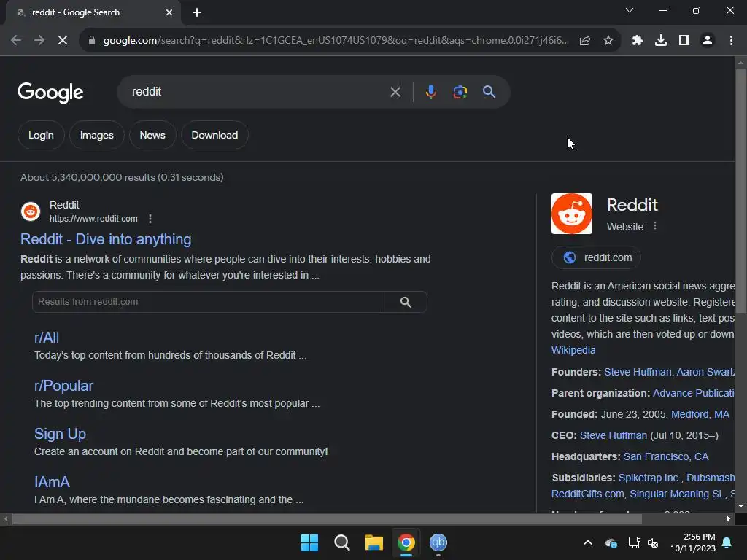Click the Chrome back arrow
This screenshot has height=560, width=747.
pyautogui.click(x=16, y=41)
